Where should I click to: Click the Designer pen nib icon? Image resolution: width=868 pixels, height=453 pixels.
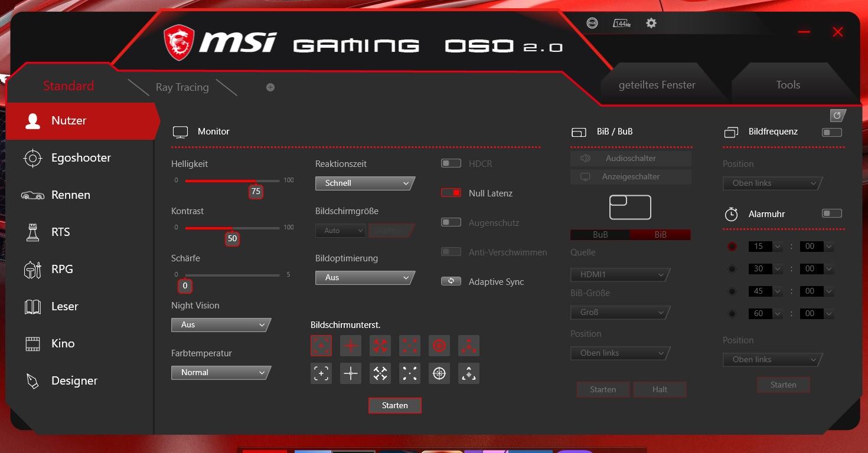coord(32,381)
